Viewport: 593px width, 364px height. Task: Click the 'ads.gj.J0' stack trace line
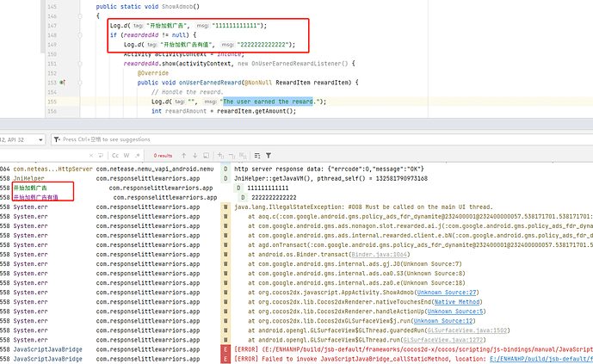355,264
